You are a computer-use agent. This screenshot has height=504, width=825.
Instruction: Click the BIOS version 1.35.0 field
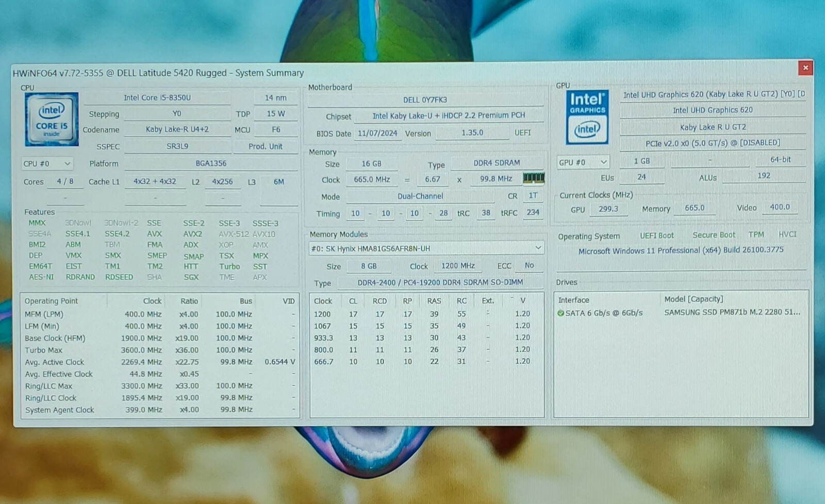[472, 132]
